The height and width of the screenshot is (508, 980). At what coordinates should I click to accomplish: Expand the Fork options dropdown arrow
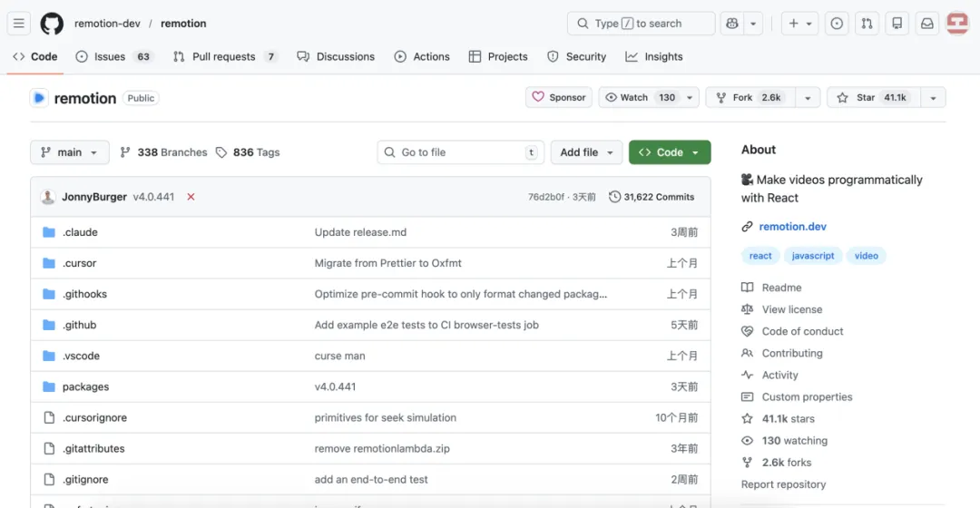point(808,97)
